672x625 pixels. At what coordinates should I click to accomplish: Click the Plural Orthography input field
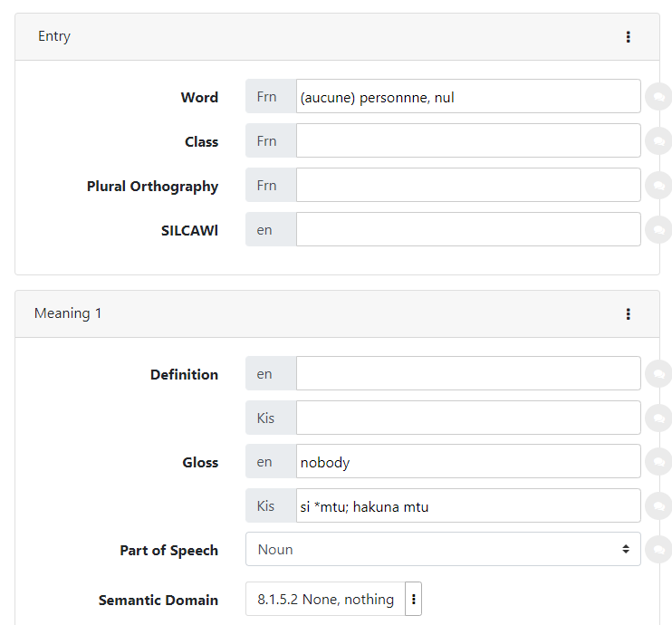tap(467, 185)
